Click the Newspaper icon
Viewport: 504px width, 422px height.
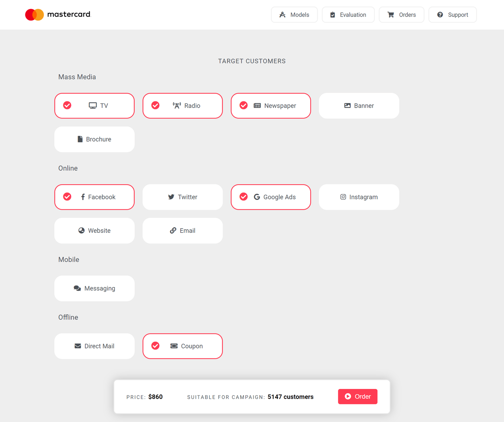click(257, 105)
